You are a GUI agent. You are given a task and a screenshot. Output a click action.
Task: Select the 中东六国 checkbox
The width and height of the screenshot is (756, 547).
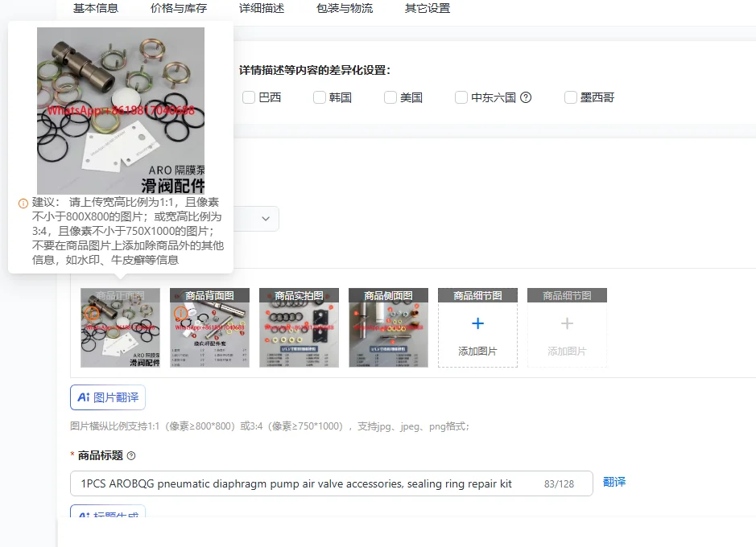click(461, 97)
